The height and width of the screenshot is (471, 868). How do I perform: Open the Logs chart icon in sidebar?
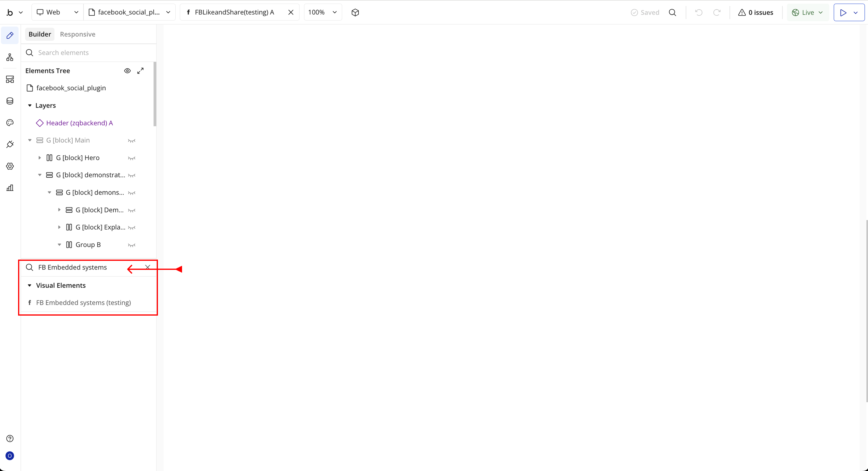point(10,188)
